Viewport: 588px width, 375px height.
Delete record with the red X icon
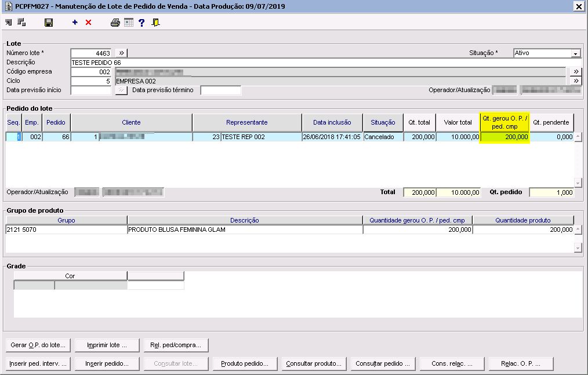tap(89, 23)
